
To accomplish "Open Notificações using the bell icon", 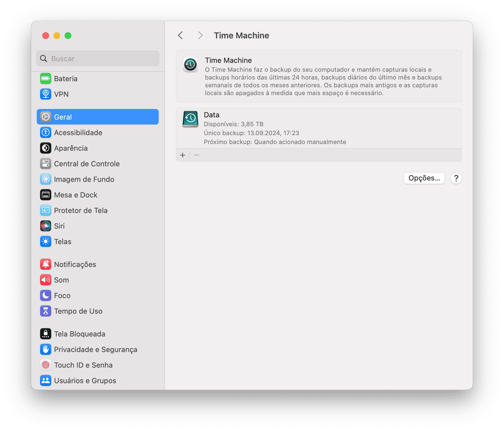I will pos(46,265).
